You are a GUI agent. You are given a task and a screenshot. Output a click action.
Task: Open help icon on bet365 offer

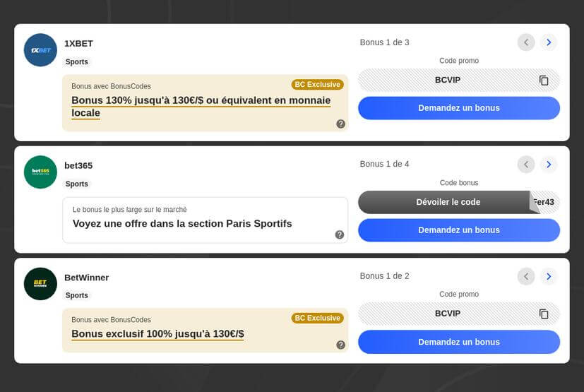[x=339, y=234]
